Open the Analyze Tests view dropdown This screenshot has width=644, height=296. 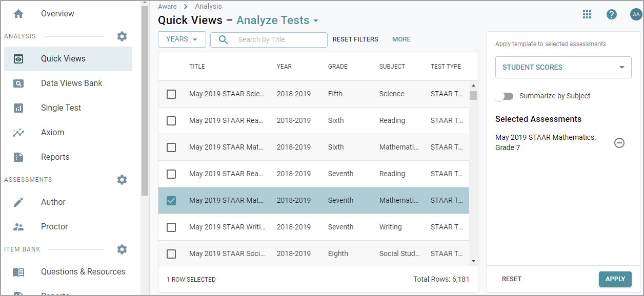(277, 20)
